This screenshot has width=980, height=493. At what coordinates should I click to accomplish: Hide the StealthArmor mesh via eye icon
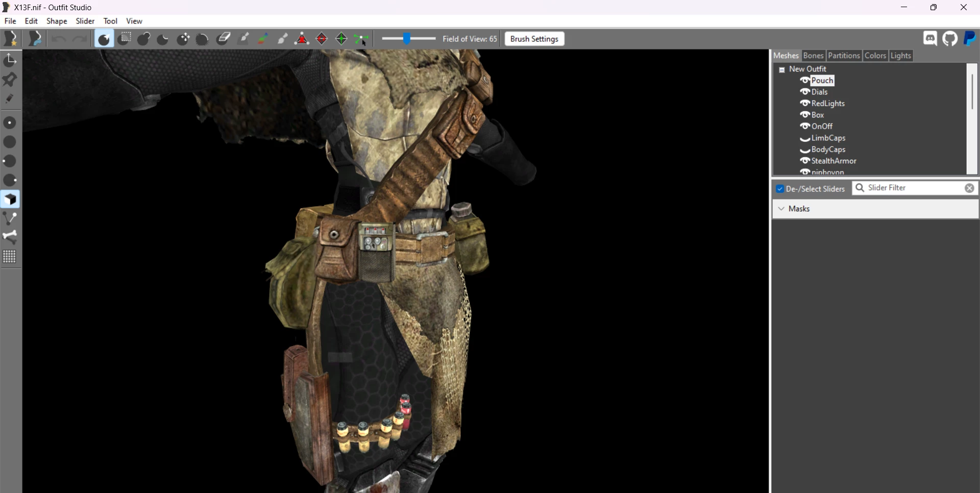tap(805, 161)
